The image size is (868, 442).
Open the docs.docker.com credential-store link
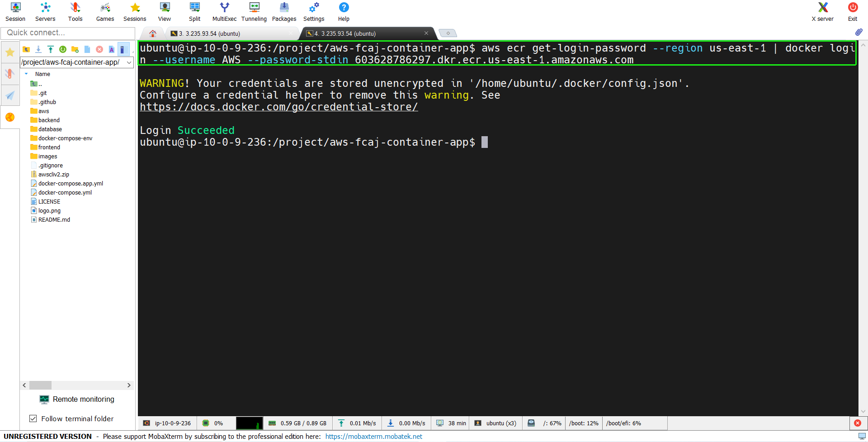coord(279,107)
